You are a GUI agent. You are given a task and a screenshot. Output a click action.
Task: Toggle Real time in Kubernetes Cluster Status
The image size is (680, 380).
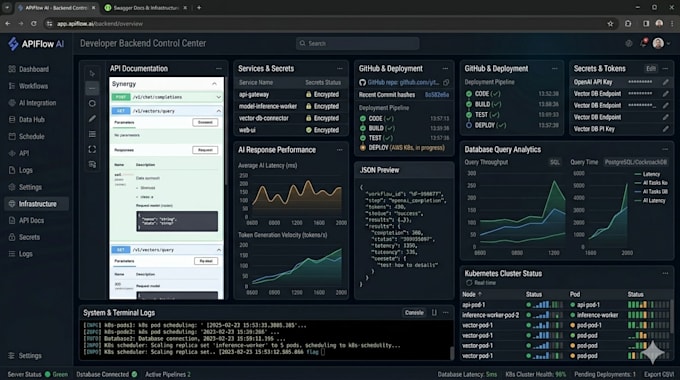coord(481,283)
